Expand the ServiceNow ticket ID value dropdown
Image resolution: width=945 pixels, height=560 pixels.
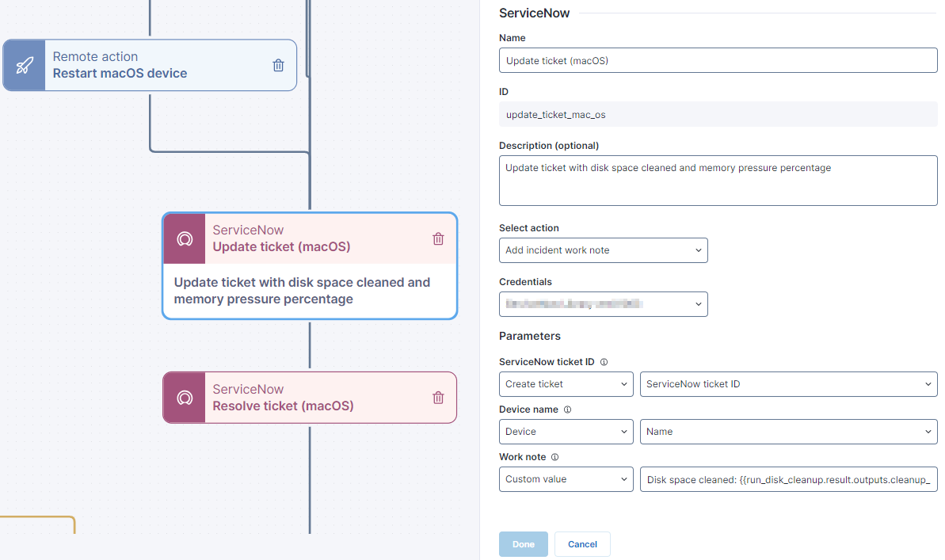(788, 384)
